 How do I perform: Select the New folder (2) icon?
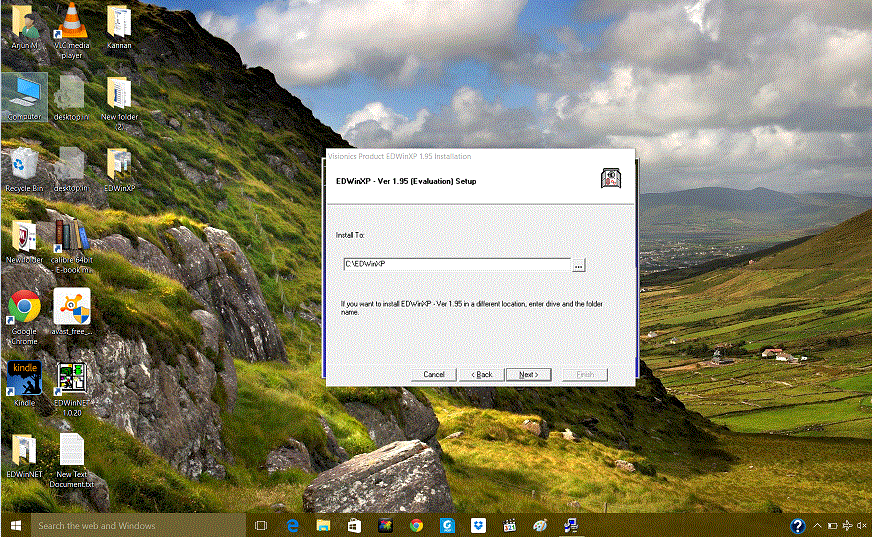[x=119, y=103]
